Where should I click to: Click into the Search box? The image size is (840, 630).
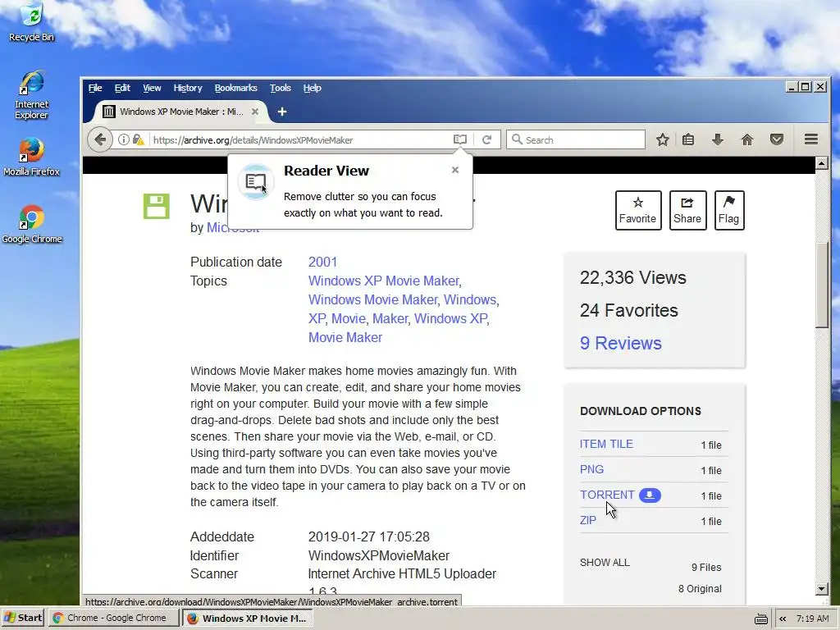point(575,139)
